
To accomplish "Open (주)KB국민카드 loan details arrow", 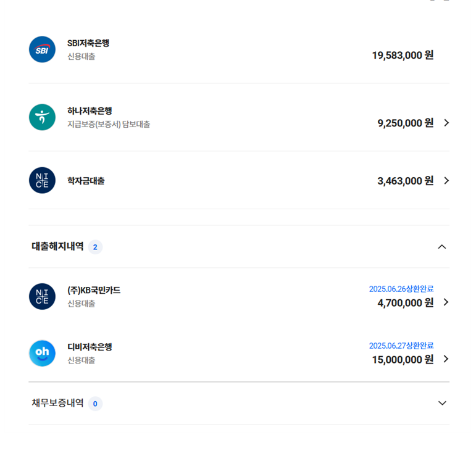I will pyautogui.click(x=446, y=302).
